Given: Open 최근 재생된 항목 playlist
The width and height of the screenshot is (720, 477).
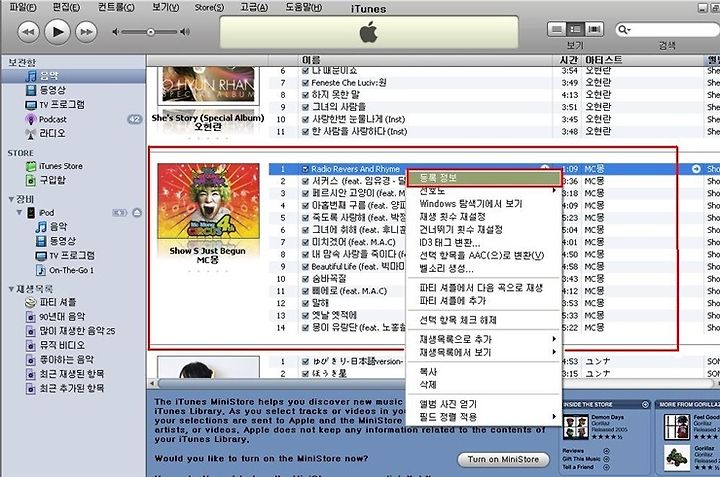Looking at the screenshot, I should tap(73, 374).
